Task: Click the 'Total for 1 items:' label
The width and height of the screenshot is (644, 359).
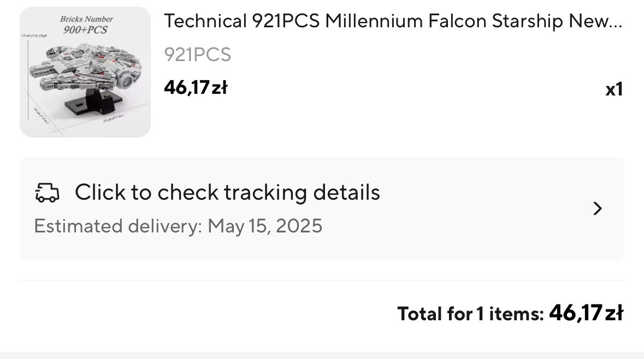Action: point(470,314)
